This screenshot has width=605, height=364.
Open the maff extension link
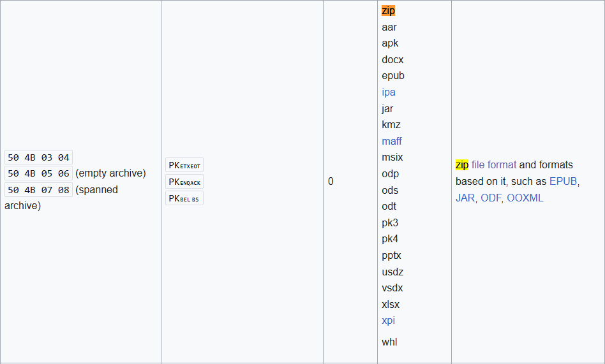tap(392, 142)
